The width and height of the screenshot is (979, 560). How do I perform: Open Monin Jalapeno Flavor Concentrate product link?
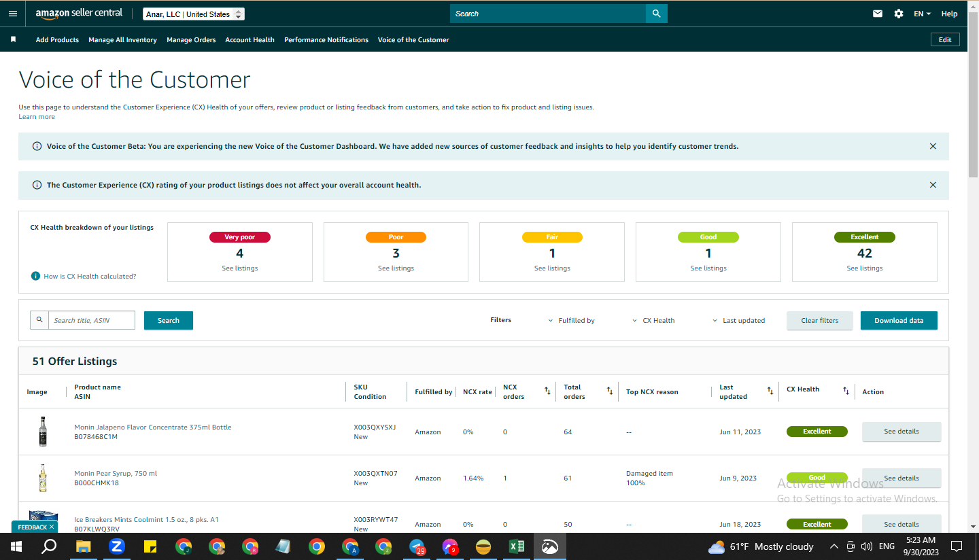pyautogui.click(x=153, y=427)
